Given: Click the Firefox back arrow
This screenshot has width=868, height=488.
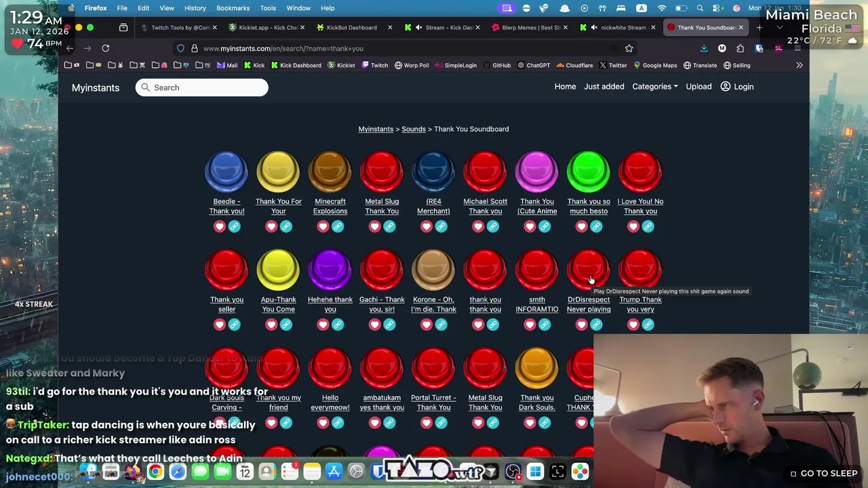Looking at the screenshot, I should [70, 48].
